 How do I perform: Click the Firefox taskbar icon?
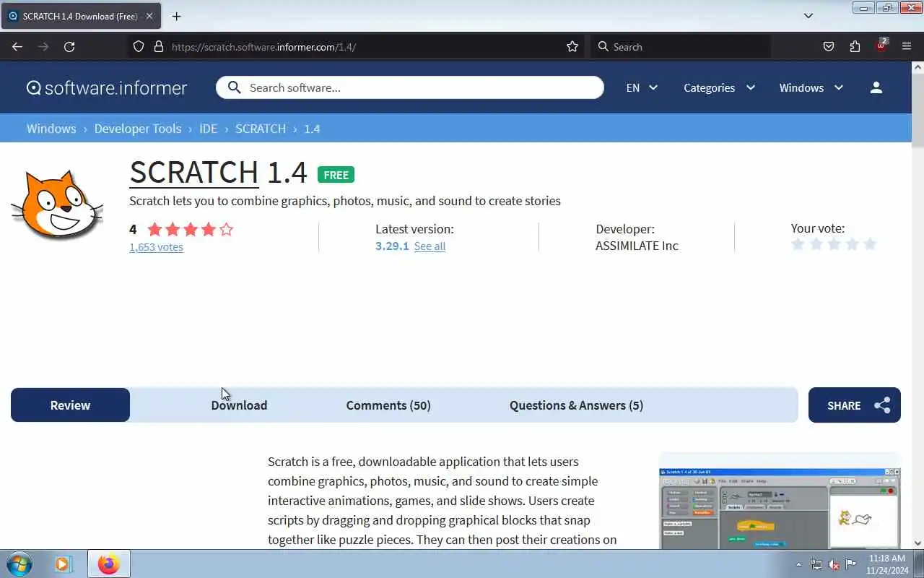point(109,564)
